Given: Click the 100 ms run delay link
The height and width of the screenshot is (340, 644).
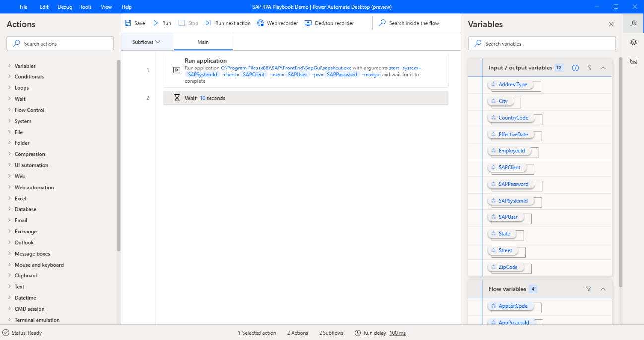Looking at the screenshot, I should (397, 333).
